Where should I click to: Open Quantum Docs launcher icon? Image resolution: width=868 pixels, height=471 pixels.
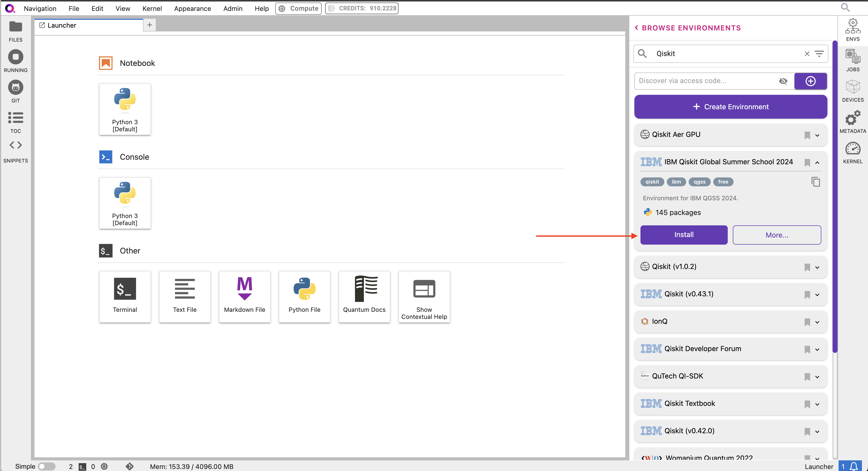[364, 296]
